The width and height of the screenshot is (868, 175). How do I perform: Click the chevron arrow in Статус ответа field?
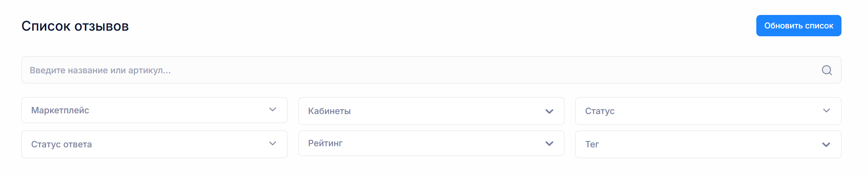click(273, 144)
